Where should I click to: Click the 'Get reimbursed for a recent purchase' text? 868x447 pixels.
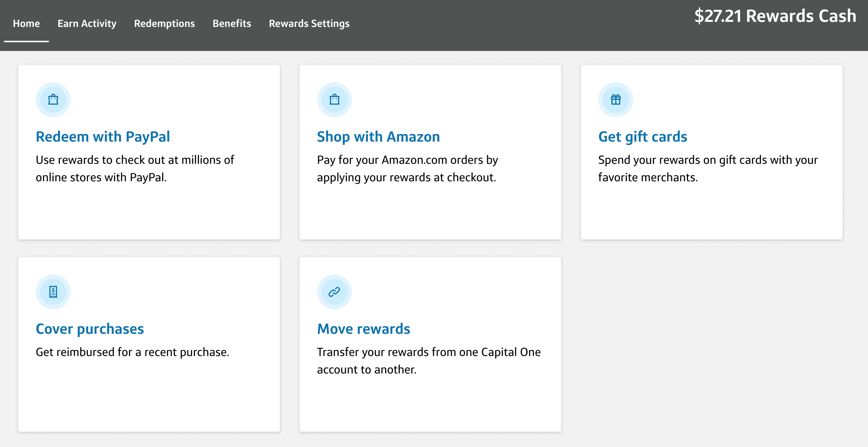click(132, 352)
